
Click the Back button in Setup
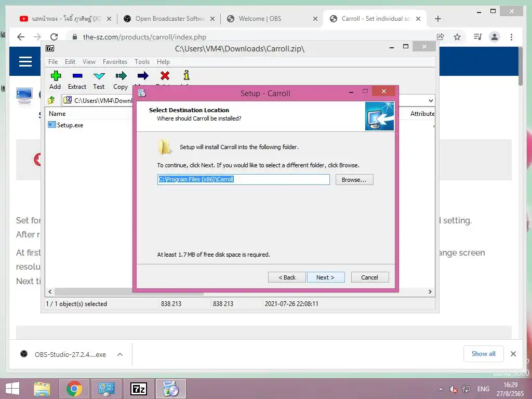click(x=287, y=277)
